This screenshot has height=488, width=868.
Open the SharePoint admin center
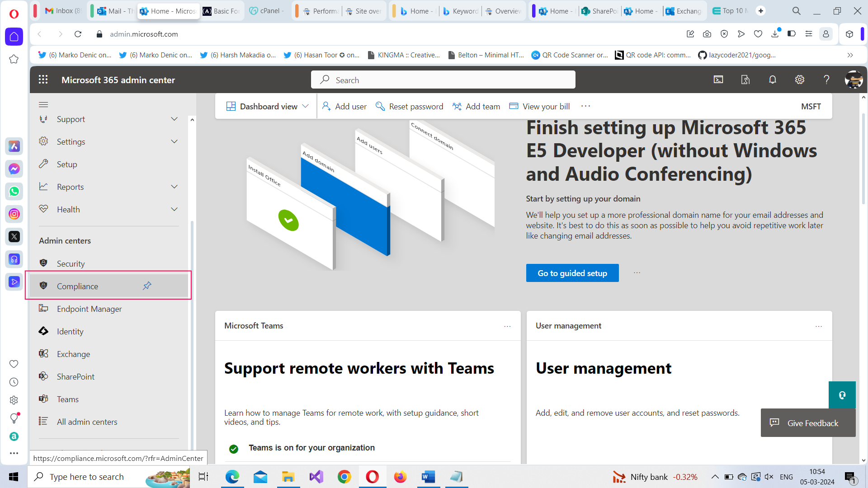[75, 376]
